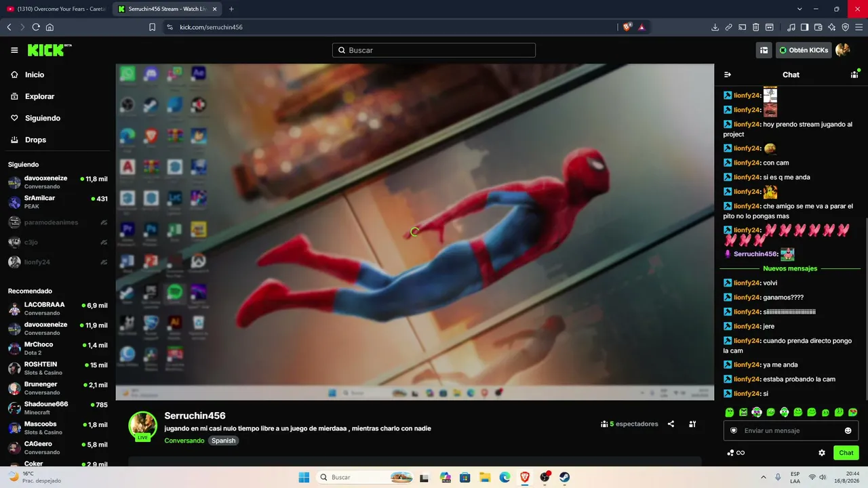
Task: Open the channel points icon
Action: (x=736, y=453)
